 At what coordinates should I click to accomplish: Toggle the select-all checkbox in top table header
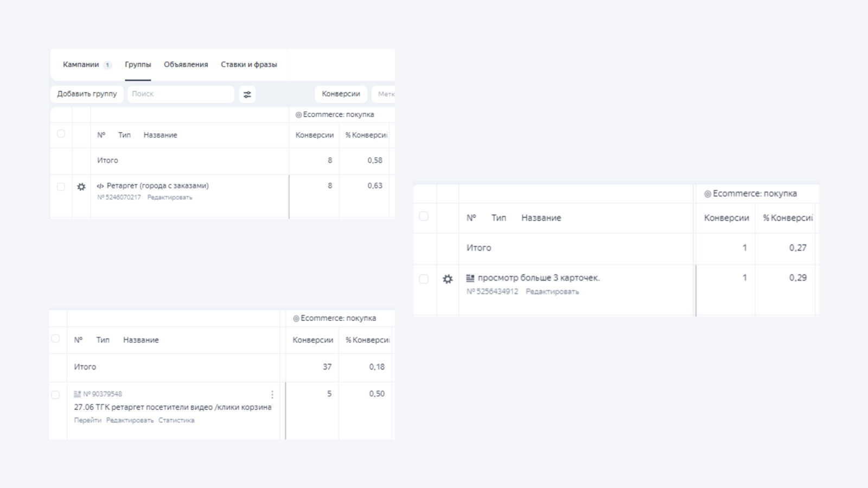tap(61, 134)
